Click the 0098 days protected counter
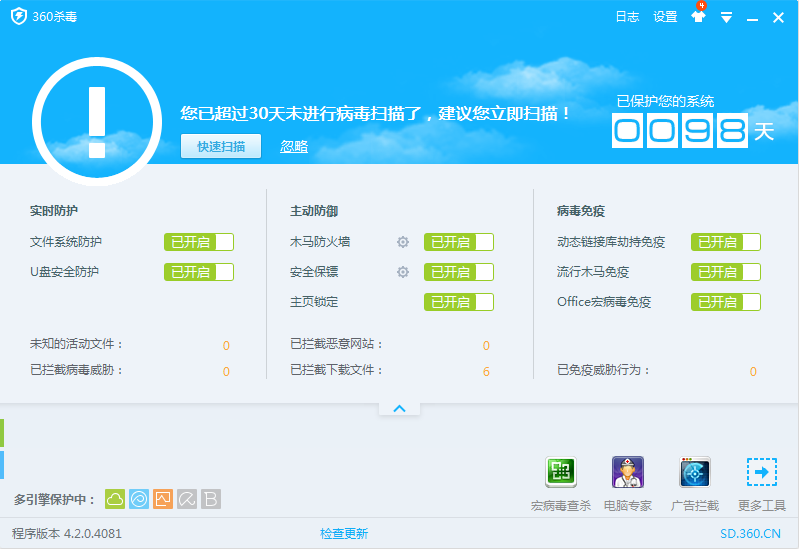Viewport: 799px width, 549px height. point(680,130)
